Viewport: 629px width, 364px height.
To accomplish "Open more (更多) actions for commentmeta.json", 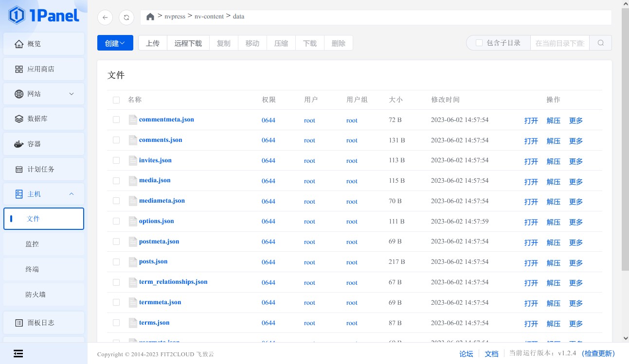I will 576,121.
